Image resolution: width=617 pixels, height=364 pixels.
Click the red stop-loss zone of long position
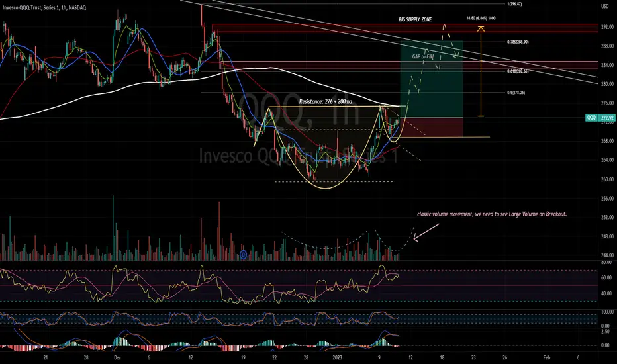coord(432,127)
